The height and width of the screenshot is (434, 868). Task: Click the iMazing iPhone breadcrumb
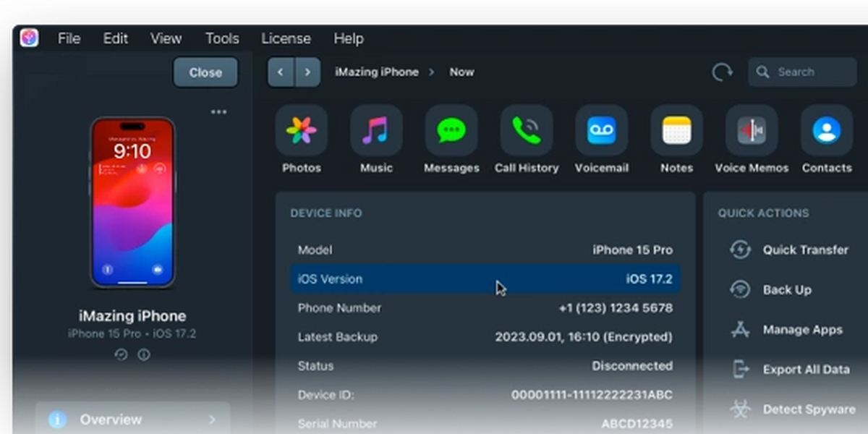[x=376, y=72]
